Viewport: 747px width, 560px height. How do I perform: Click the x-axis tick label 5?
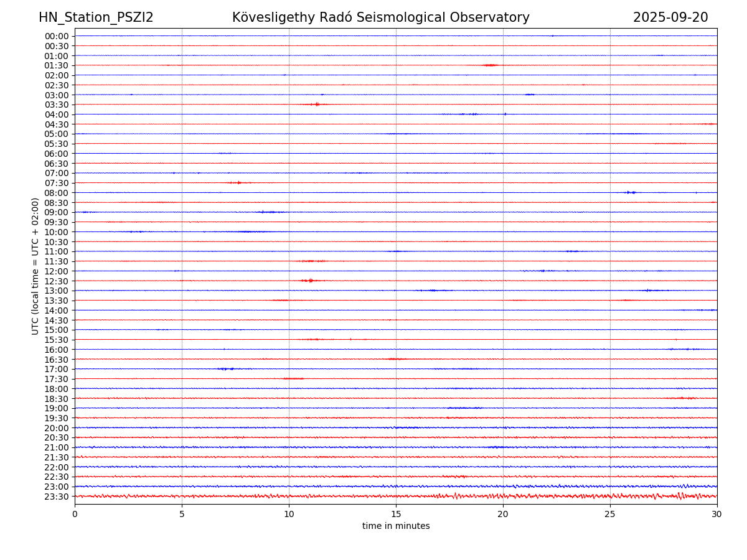[x=182, y=514]
